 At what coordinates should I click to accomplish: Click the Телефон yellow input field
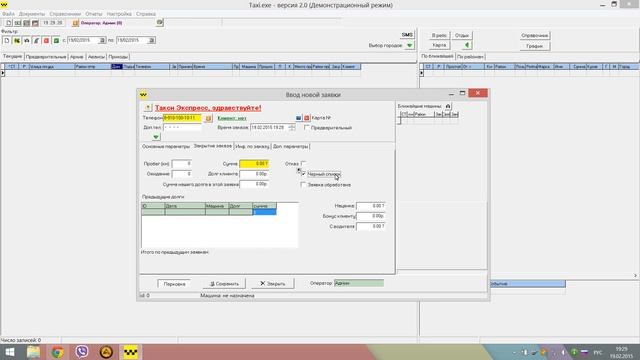[182, 118]
